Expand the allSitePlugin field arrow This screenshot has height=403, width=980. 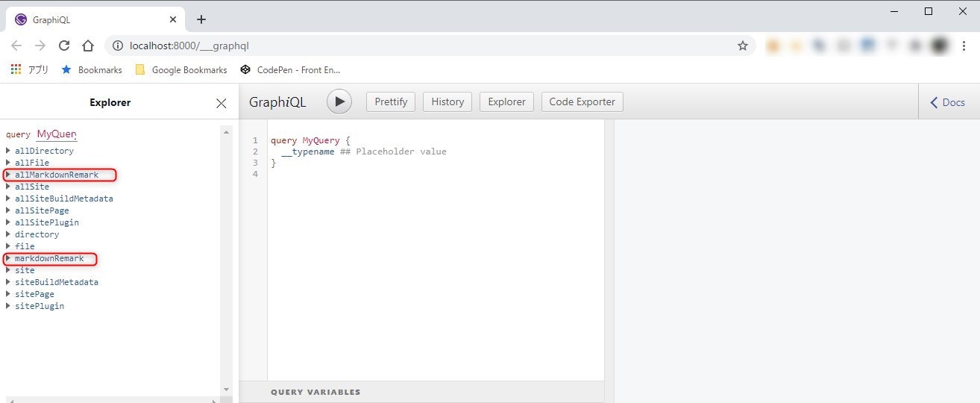click(x=8, y=222)
